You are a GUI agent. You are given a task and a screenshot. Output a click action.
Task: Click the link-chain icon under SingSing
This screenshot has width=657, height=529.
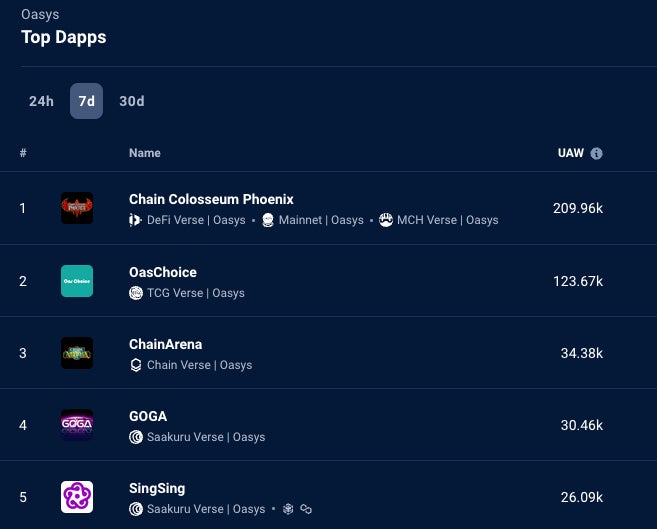tap(306, 509)
